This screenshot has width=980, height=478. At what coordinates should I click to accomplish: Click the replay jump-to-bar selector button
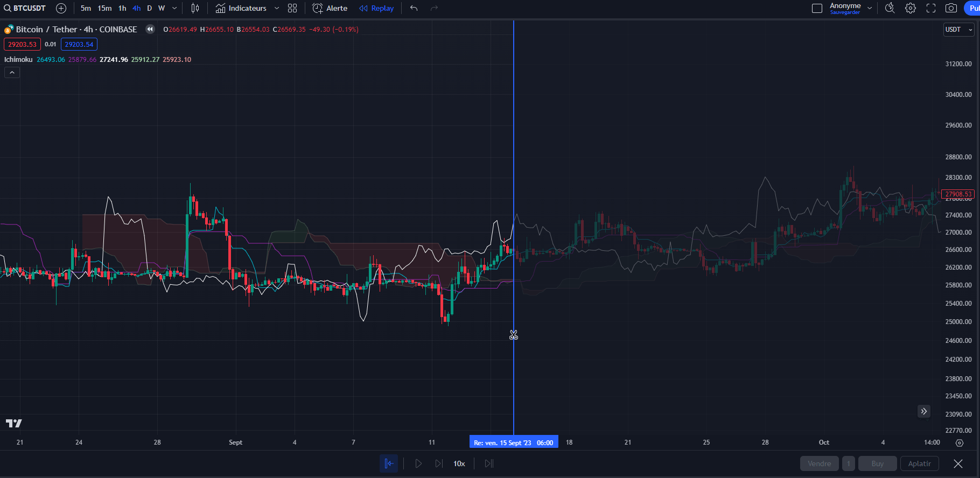tap(389, 463)
